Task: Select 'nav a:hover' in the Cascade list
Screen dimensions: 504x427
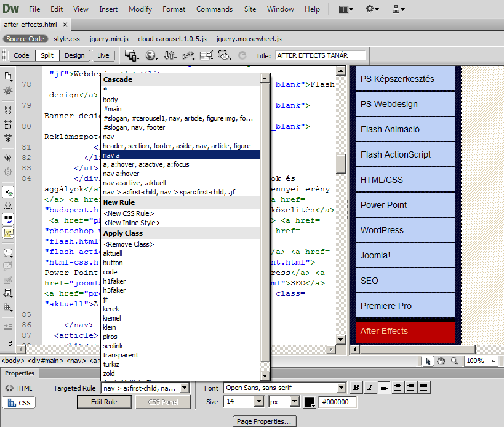Action: [x=180, y=174]
